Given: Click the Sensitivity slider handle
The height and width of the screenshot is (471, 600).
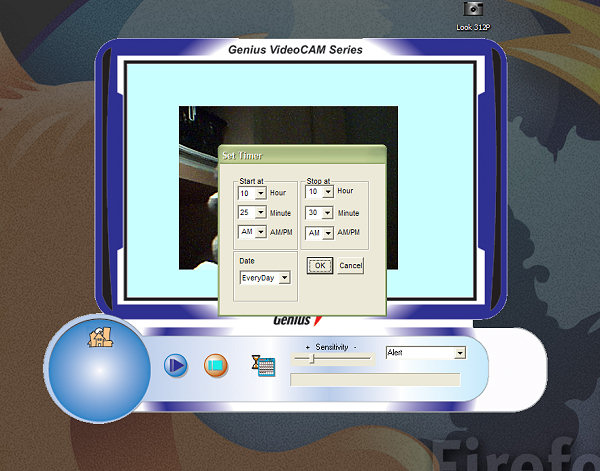Looking at the screenshot, I should (313, 358).
